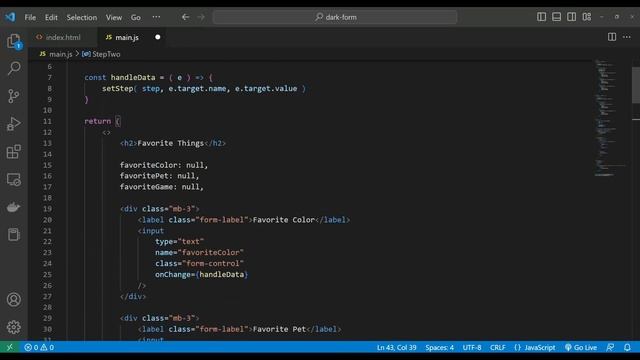Click the "form-label" string on line 20
Screen dimensions: 640x360
[x=222, y=220]
